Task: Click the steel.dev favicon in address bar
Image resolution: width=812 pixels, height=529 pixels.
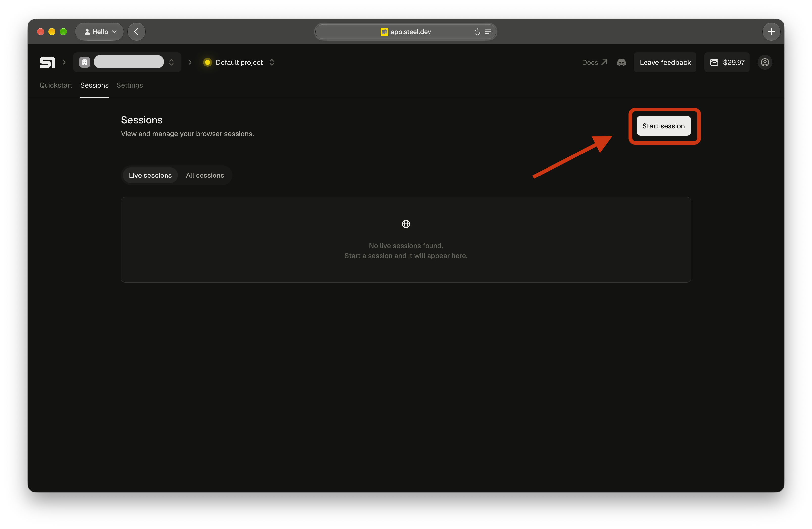Action: coord(384,32)
